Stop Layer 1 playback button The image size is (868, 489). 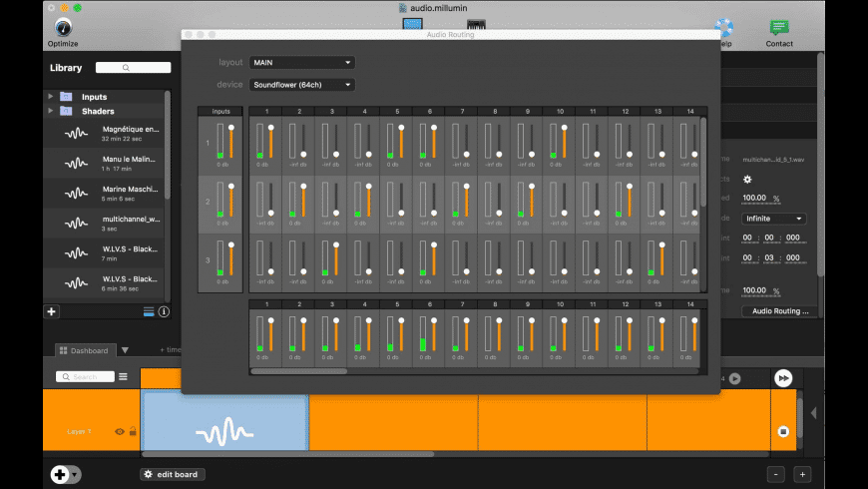[x=783, y=431]
